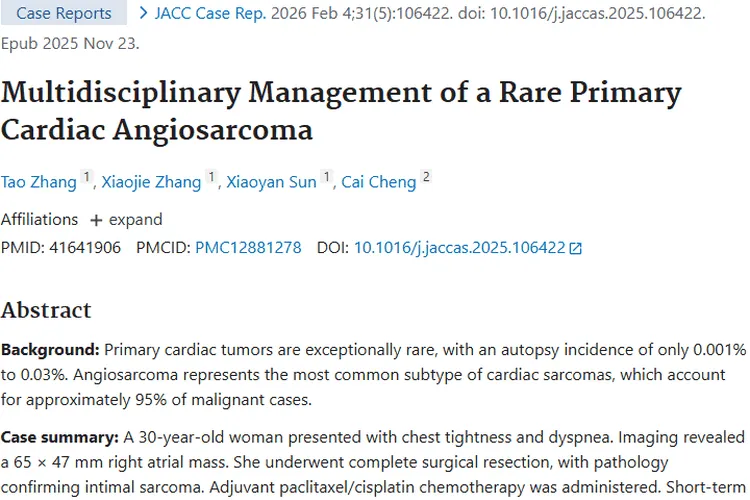Click the article title heading

coord(340,111)
